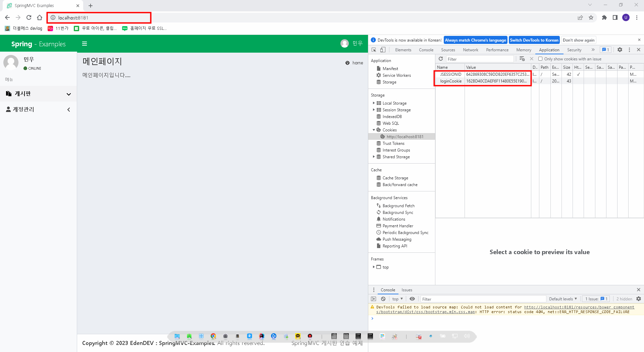Go to browser home icon

40,17
